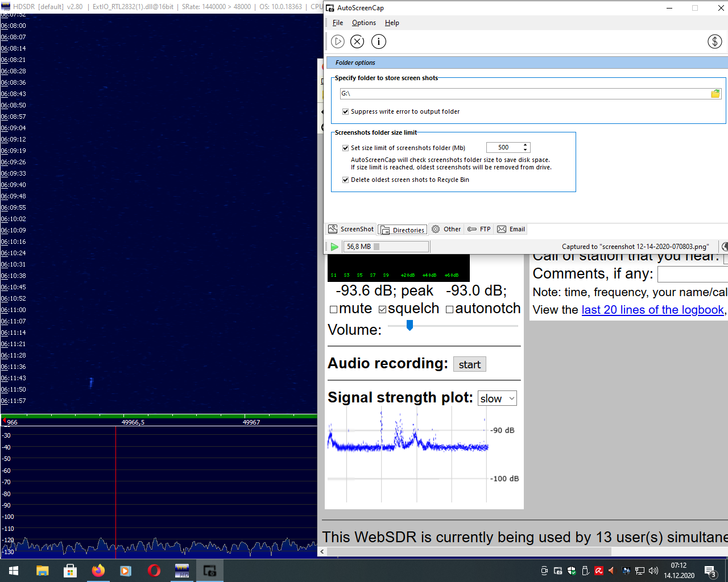The width and height of the screenshot is (728, 582).
Task: Click the network tray icon
Action: click(640, 571)
